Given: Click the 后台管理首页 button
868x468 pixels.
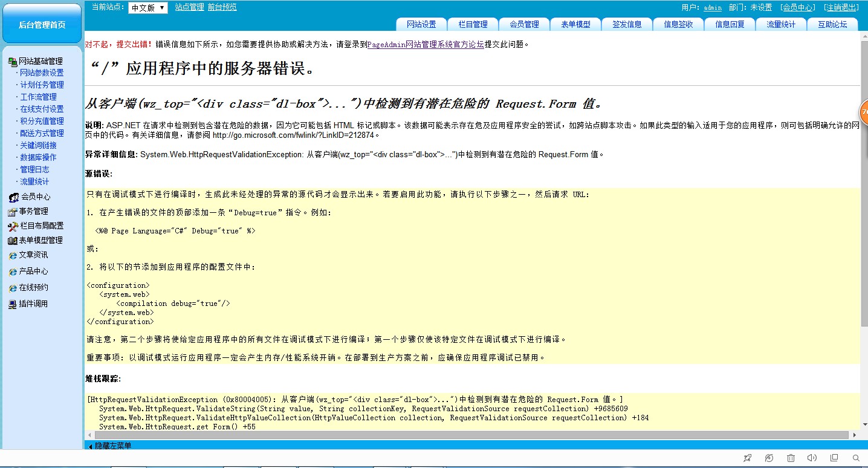Looking at the screenshot, I should click(42, 25).
